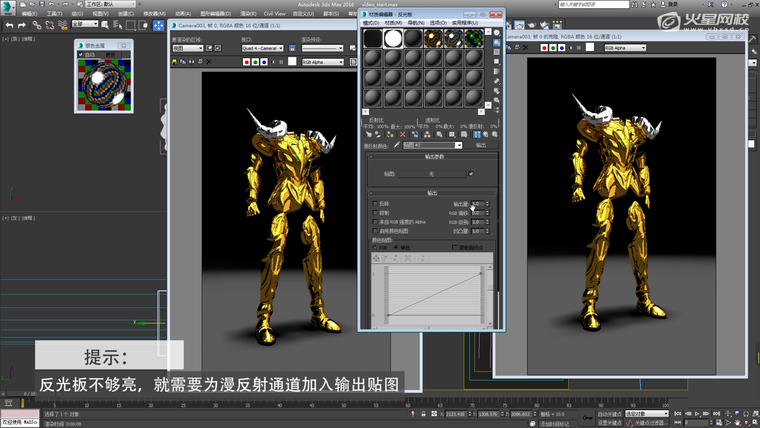The width and height of the screenshot is (760, 428).
Task: Click the 贴图 map slot button labeled 无
Action: click(x=431, y=173)
